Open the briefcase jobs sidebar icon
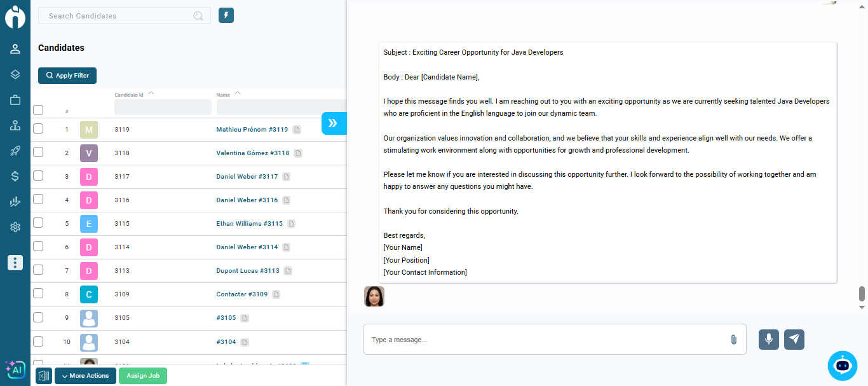868x386 pixels. click(x=15, y=100)
